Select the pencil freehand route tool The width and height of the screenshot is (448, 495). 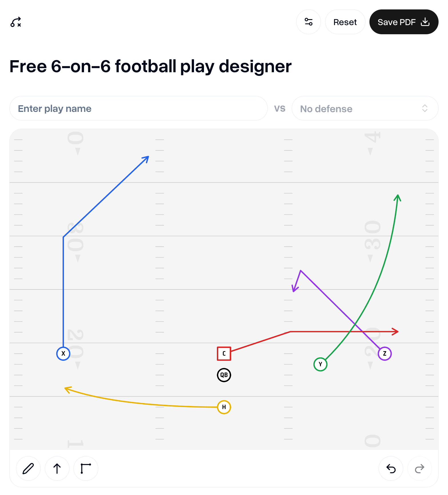(x=28, y=468)
